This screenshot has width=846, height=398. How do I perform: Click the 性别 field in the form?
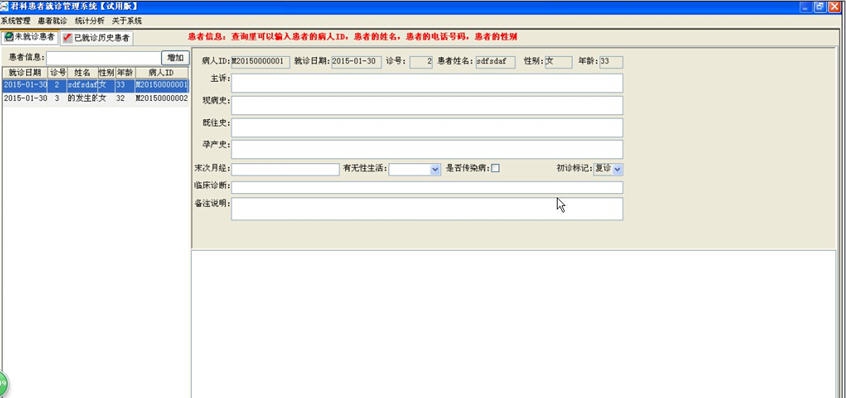pyautogui.click(x=558, y=62)
